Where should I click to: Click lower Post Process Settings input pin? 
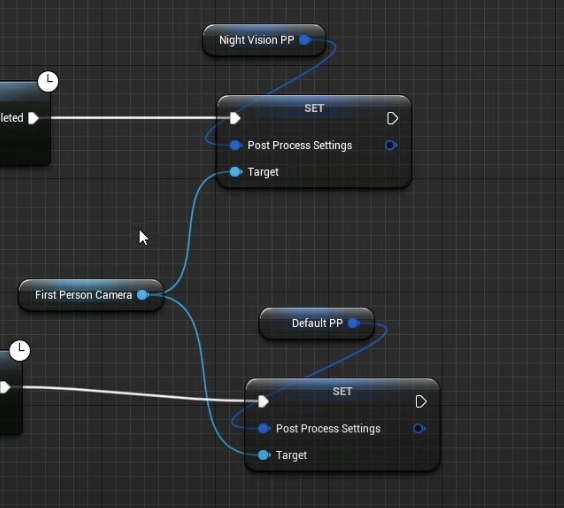coord(264,428)
